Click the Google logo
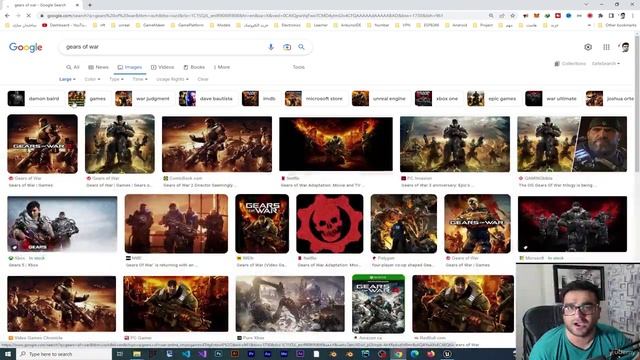 (26, 47)
